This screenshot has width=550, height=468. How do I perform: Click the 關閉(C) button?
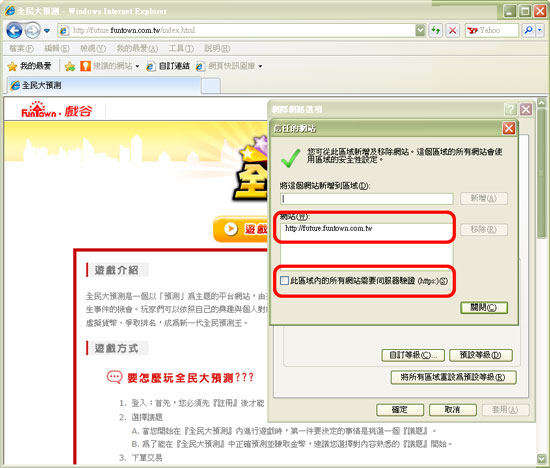pos(484,308)
